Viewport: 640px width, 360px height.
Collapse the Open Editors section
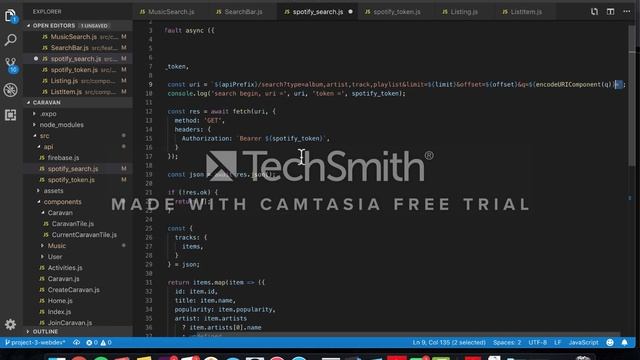point(78,26)
